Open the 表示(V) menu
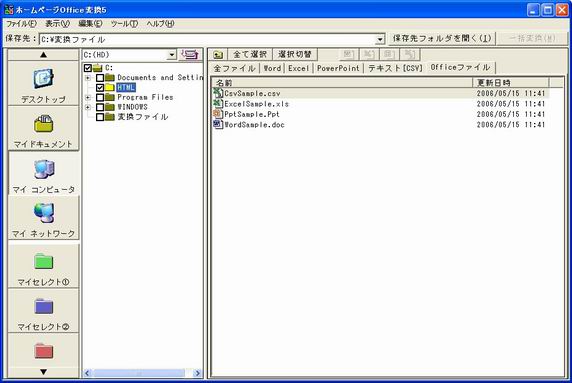This screenshot has width=572, height=383. pos(57,24)
